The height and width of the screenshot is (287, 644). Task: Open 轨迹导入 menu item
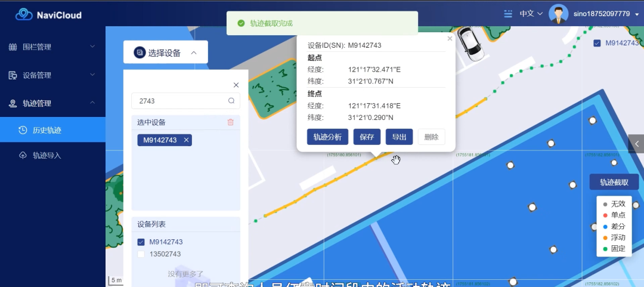(47, 156)
